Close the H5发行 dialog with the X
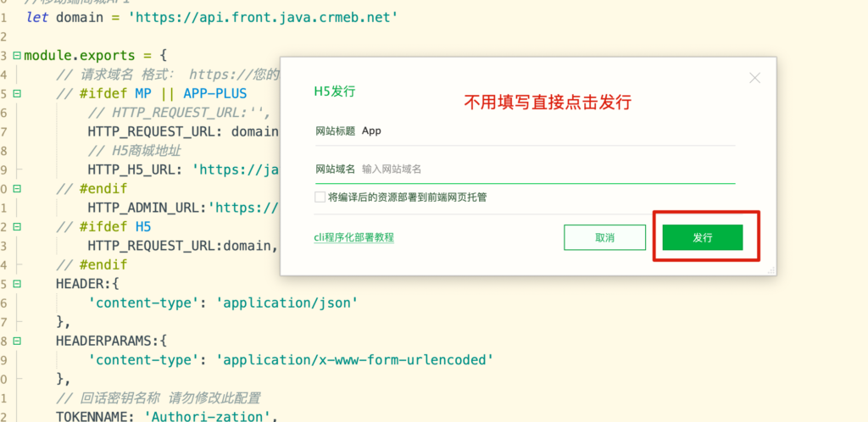Screen dimensions: 868x422 coord(754,79)
